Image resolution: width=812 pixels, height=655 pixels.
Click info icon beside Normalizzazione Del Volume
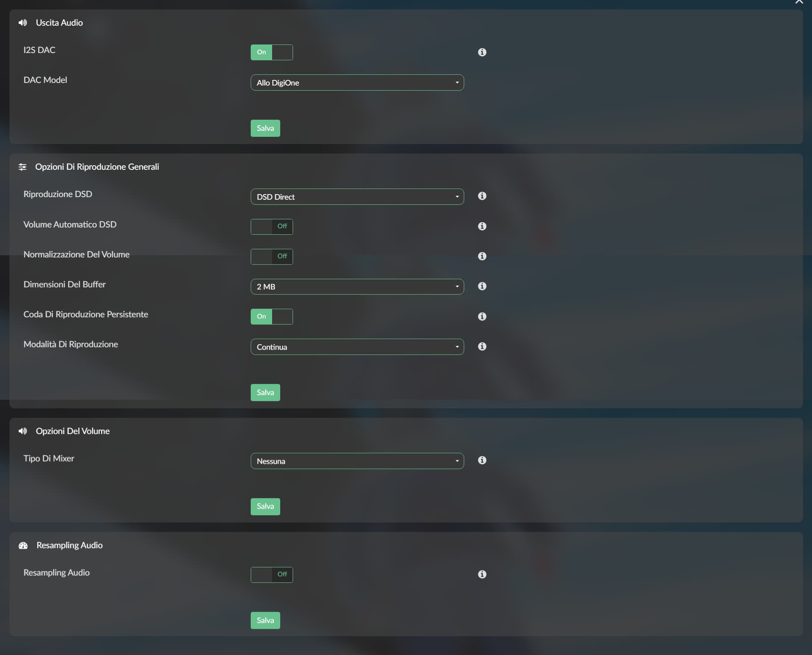(482, 256)
